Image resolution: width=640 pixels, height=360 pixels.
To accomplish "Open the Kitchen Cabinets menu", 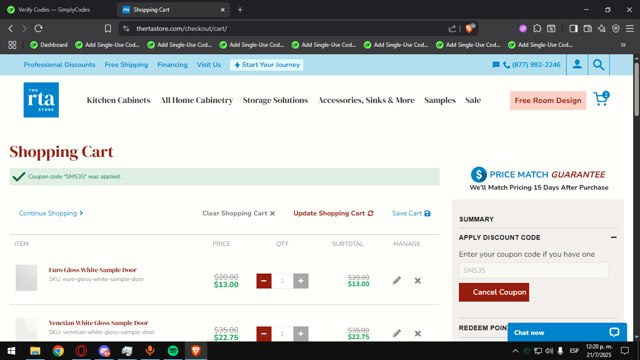I will tap(118, 100).
